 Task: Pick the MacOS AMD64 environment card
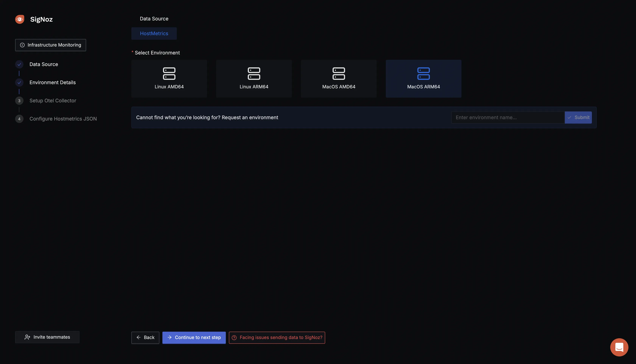tap(339, 79)
